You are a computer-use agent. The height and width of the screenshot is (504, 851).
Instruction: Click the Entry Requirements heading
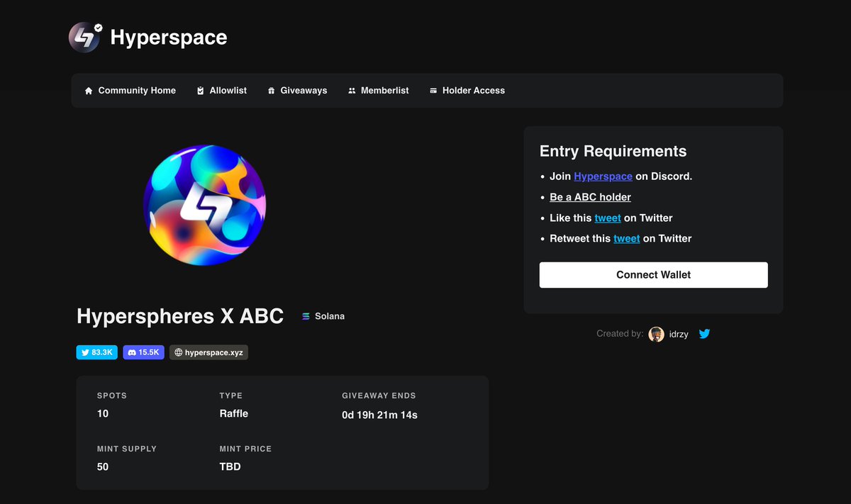pyautogui.click(x=613, y=151)
